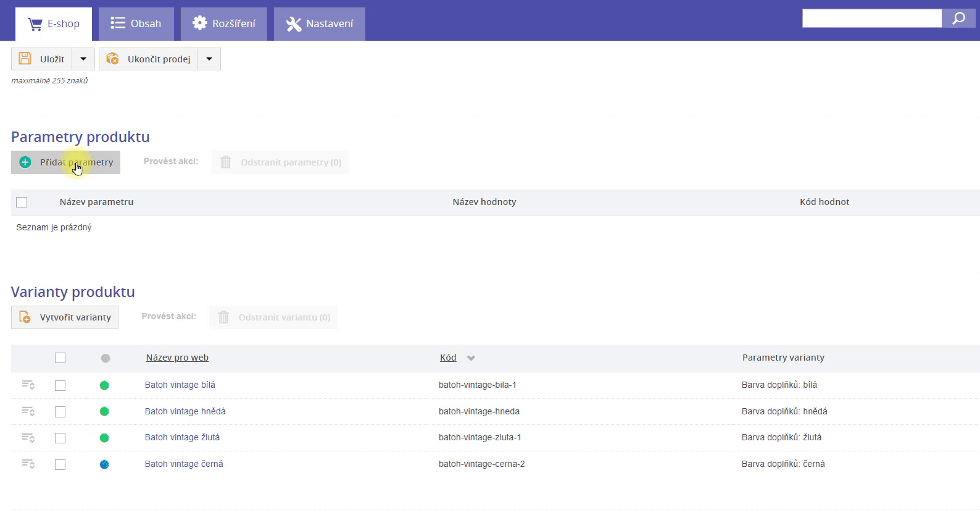Click the grey status column header dot
Screen dimensions: 980x515
click(x=106, y=358)
